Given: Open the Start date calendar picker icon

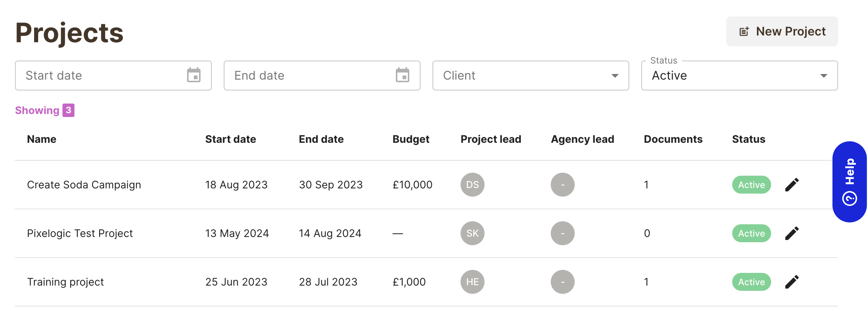Looking at the screenshot, I should point(194,75).
